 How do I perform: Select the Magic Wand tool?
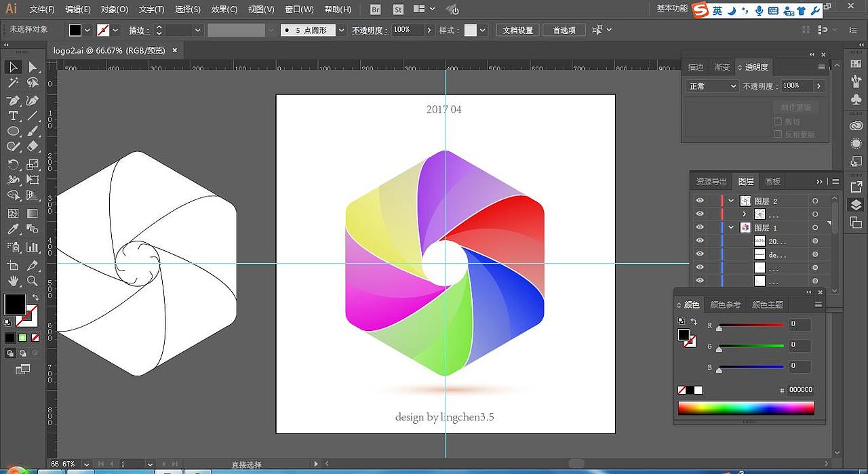[x=13, y=83]
